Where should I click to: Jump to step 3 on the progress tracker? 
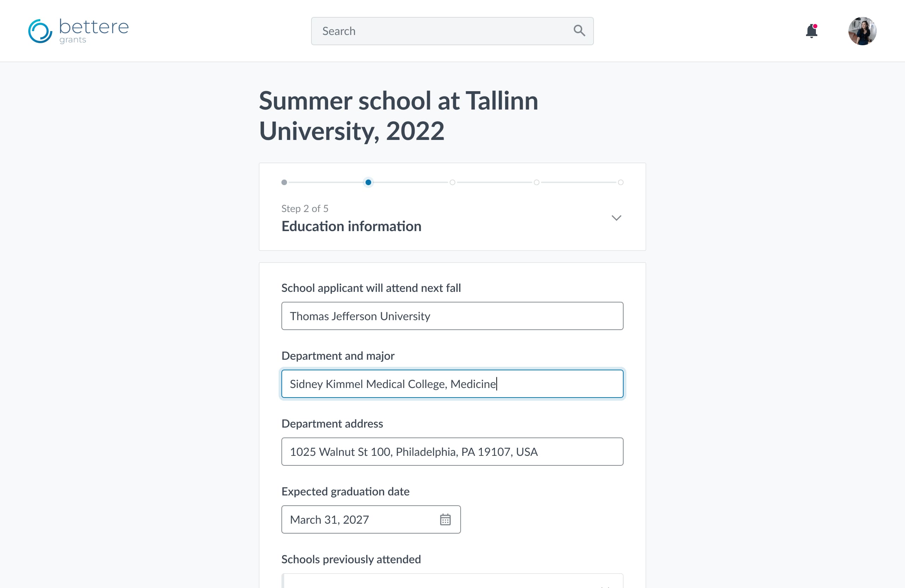tap(452, 182)
